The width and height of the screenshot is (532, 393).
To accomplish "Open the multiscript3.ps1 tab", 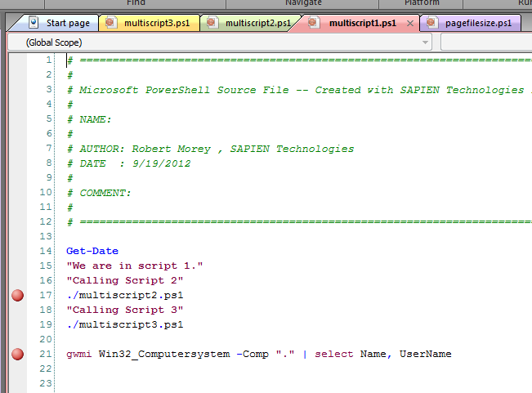I will [x=150, y=23].
